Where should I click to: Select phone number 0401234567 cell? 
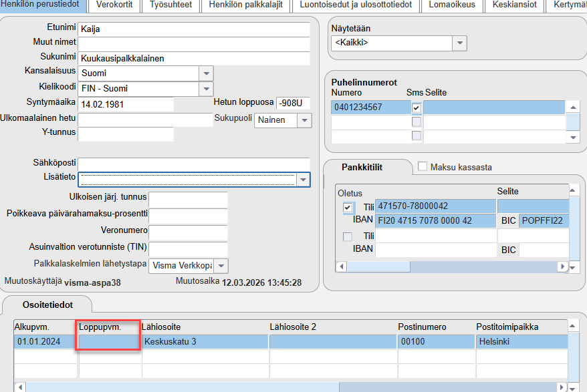pos(370,108)
